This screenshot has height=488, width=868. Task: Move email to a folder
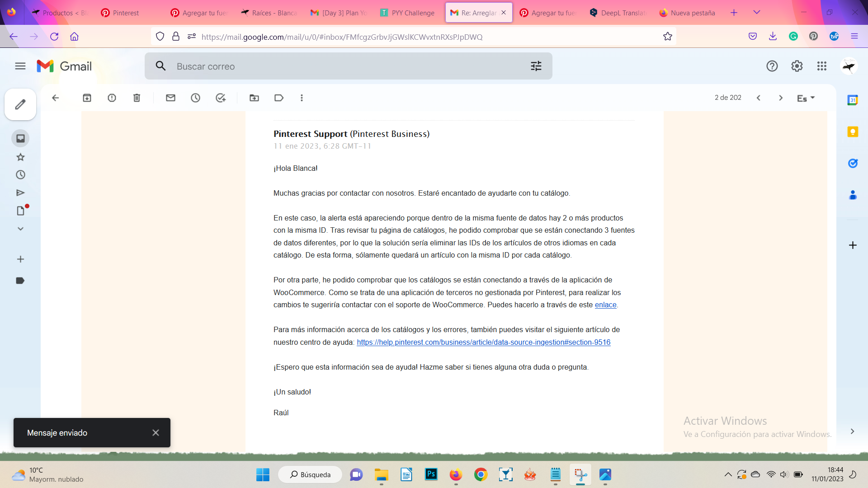(254, 98)
